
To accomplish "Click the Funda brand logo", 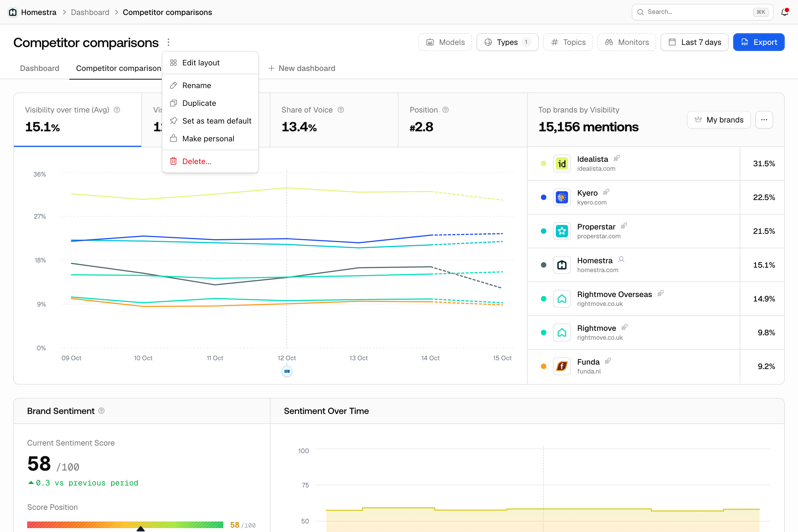I will pyautogui.click(x=562, y=366).
